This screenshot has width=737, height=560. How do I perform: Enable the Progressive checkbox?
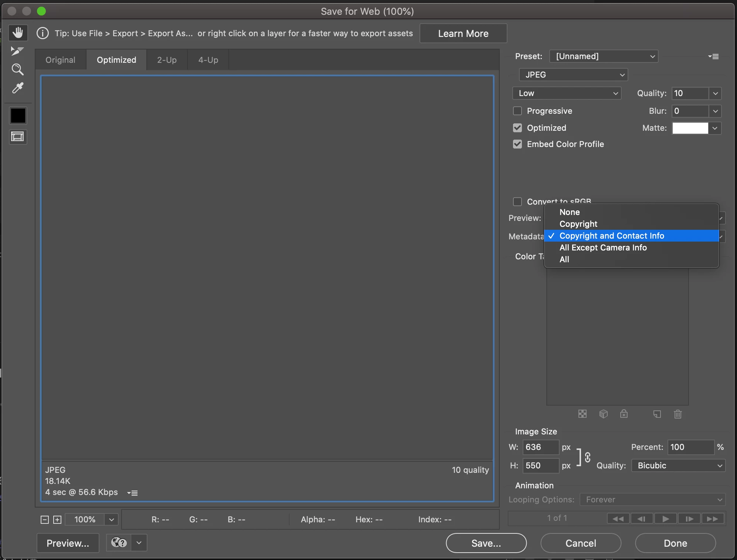(517, 111)
